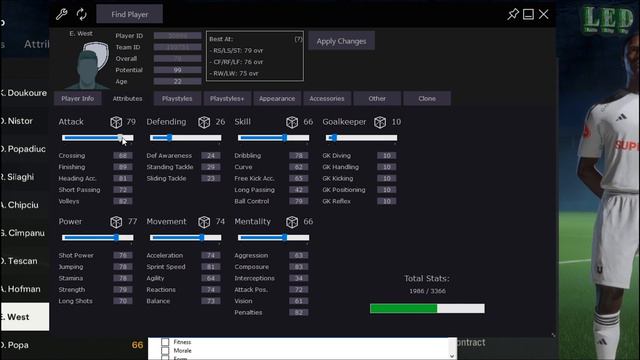Edit the Strength value field

pos(123,289)
